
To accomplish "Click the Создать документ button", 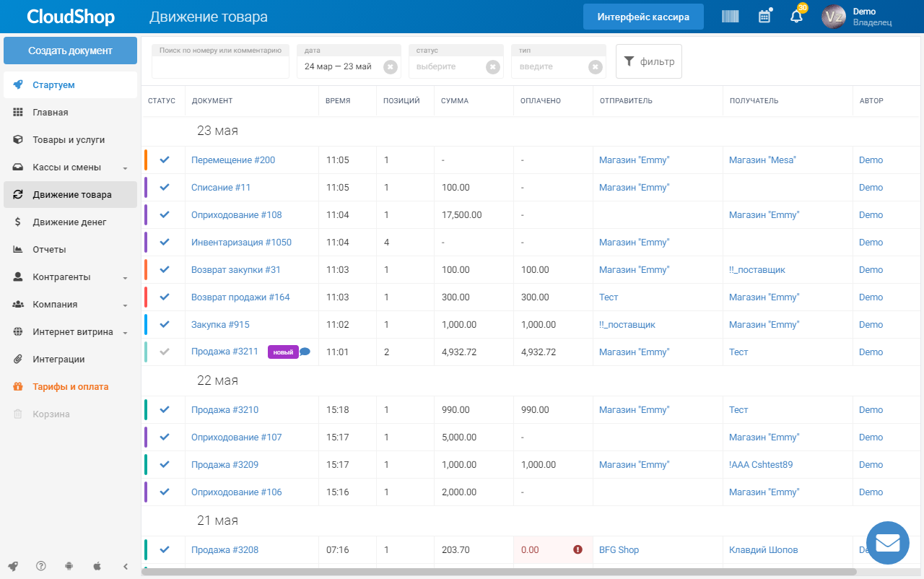I will (x=70, y=51).
